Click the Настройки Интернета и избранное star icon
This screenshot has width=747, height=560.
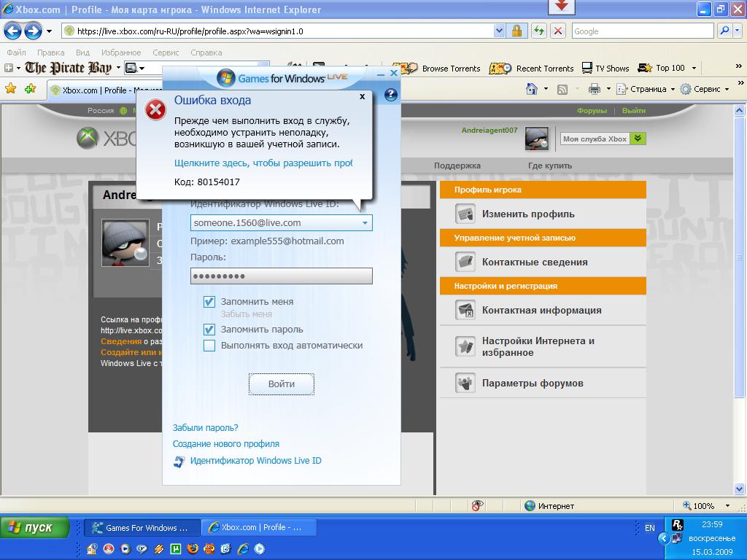point(465,346)
